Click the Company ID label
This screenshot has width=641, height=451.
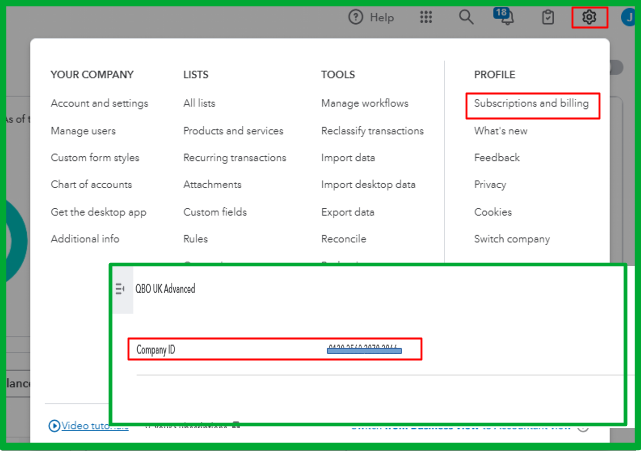point(155,350)
